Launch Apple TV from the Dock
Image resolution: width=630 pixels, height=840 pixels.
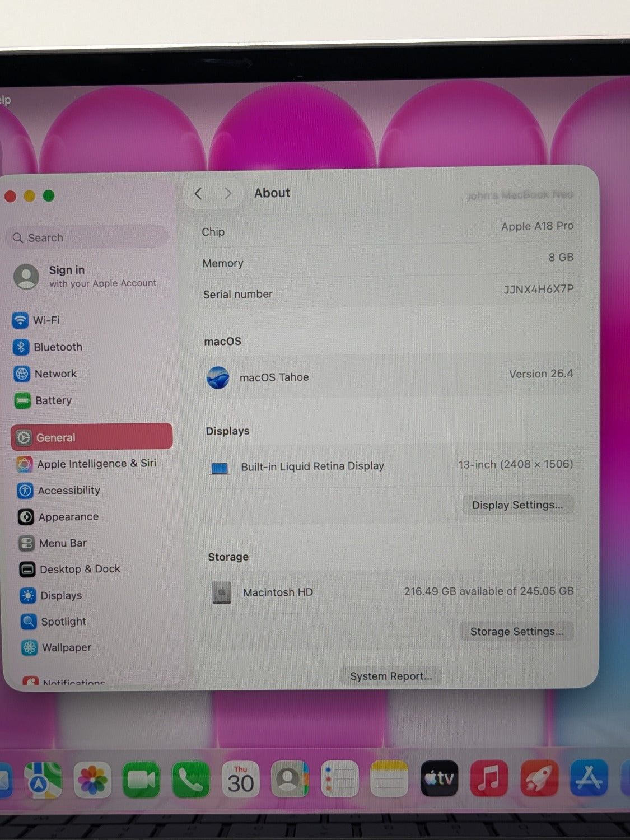click(x=440, y=778)
